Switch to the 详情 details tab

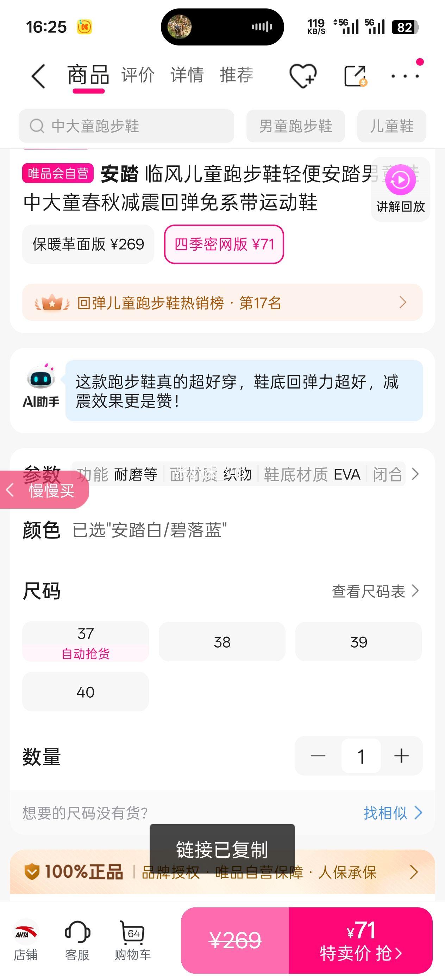[187, 75]
